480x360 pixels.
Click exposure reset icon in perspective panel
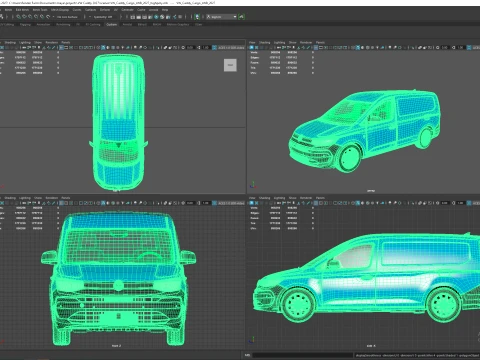(x=437, y=47)
